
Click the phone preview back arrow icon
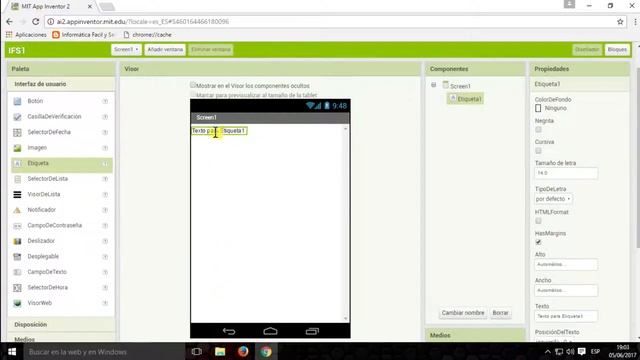click(229, 331)
